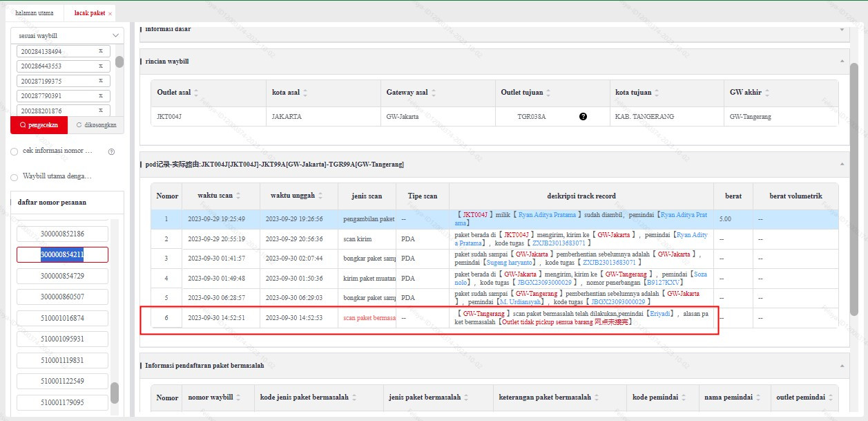
Task: Open the sesuai waybill dropdown
Action: click(68, 35)
